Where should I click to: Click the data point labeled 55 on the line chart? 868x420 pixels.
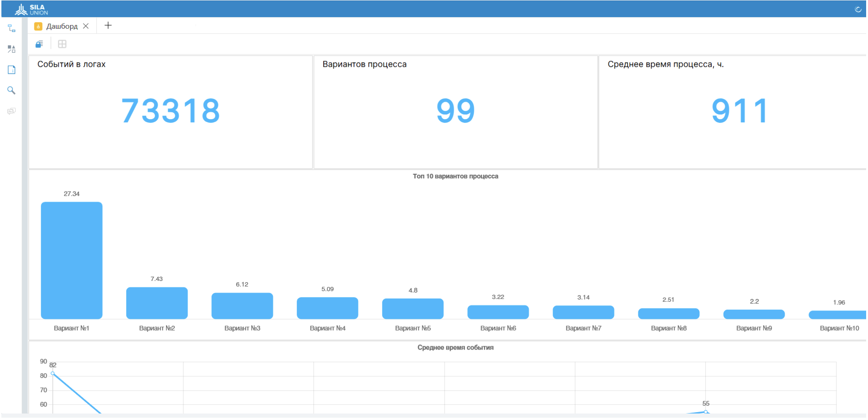pyautogui.click(x=706, y=411)
